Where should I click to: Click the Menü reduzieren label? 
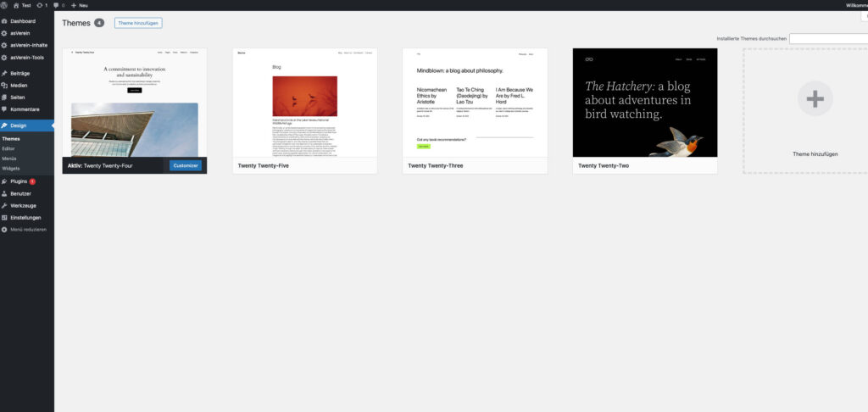[x=28, y=229]
